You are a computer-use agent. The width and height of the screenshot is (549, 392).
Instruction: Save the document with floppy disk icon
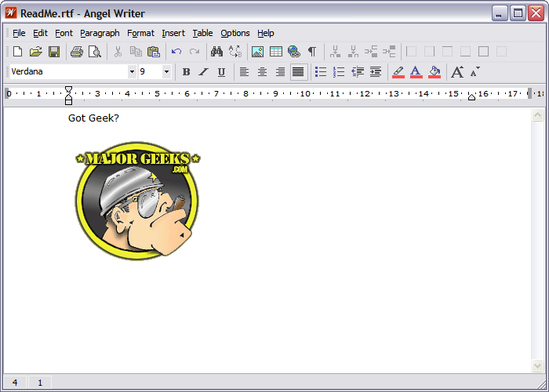[x=54, y=52]
